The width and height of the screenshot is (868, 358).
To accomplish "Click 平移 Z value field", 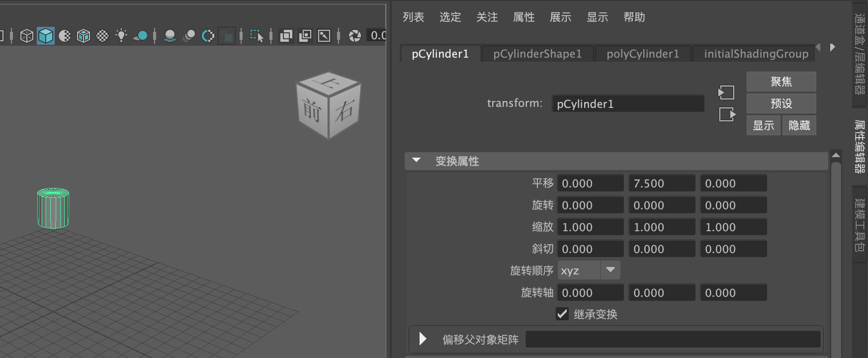I will [x=734, y=183].
